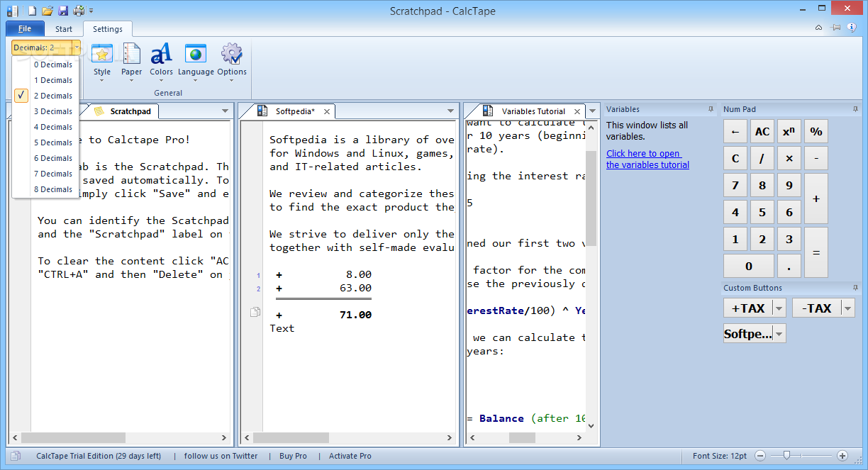
Task: Switch to the Settings ribbon tab
Action: pyautogui.click(x=108, y=29)
